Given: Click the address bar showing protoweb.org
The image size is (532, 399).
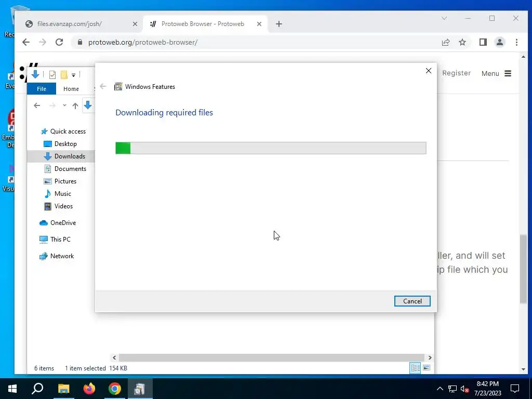Looking at the screenshot, I should 142,43.
